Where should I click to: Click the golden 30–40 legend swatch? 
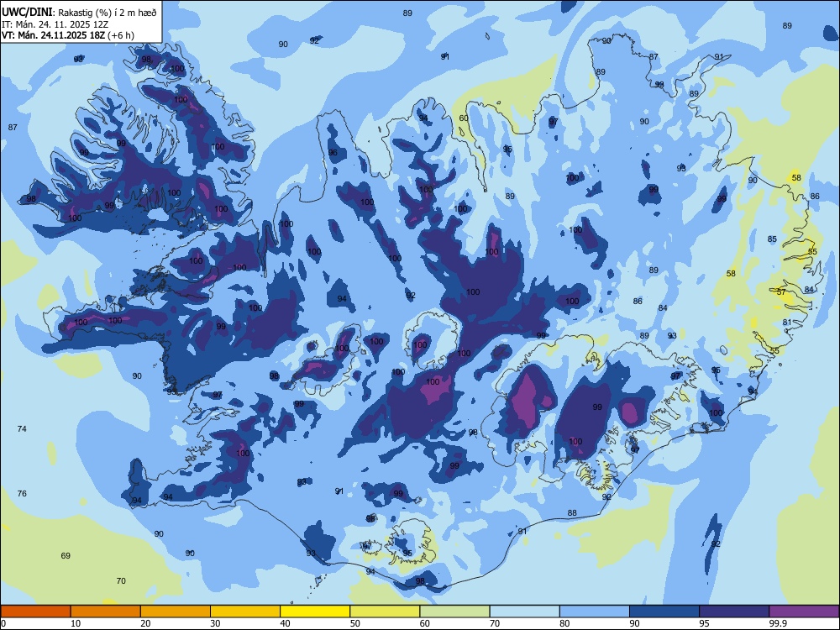[245, 612]
